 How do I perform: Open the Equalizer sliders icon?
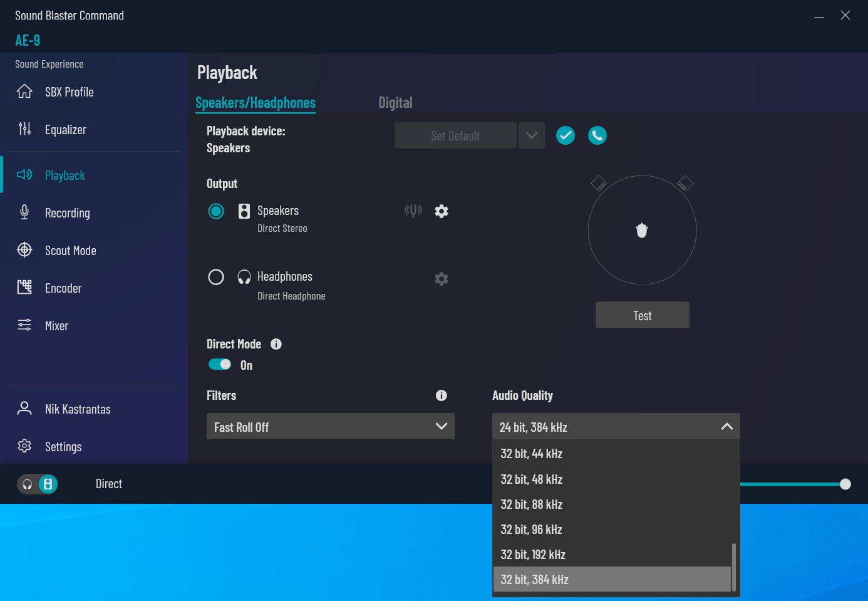(24, 129)
